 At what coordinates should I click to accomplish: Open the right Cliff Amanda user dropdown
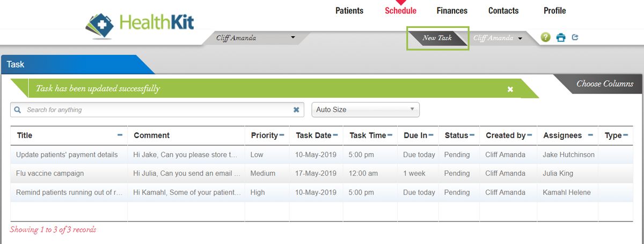coord(520,38)
